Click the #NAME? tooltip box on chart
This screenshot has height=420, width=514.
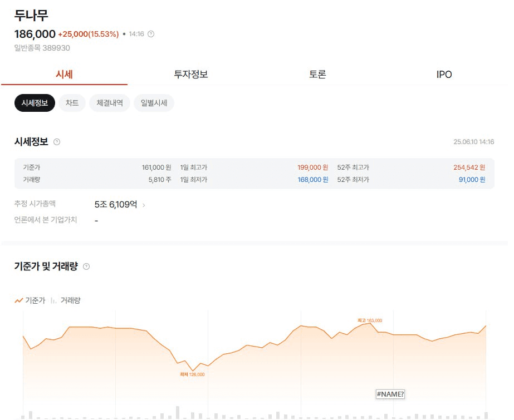pos(390,394)
